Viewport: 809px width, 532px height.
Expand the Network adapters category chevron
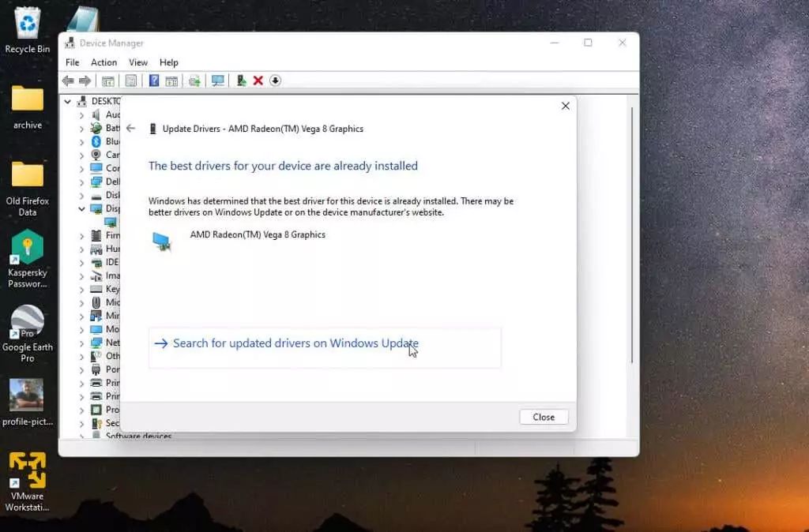pyautogui.click(x=81, y=343)
